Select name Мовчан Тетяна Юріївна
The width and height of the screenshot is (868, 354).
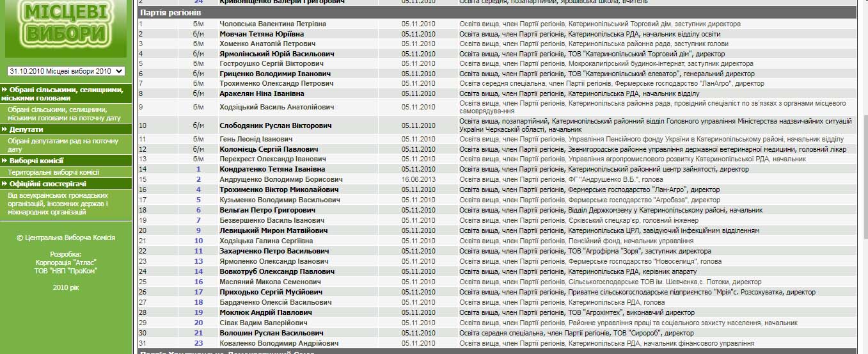coord(262,34)
